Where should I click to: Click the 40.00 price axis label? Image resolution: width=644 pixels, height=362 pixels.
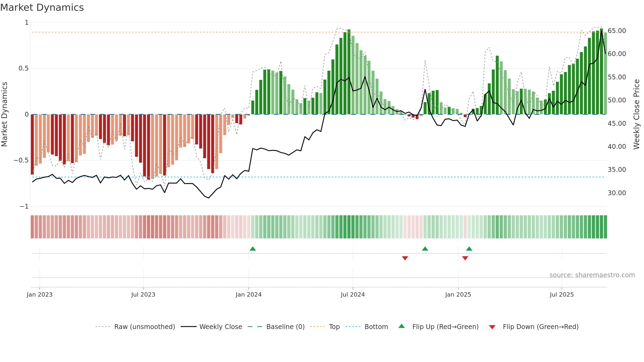coord(617,147)
